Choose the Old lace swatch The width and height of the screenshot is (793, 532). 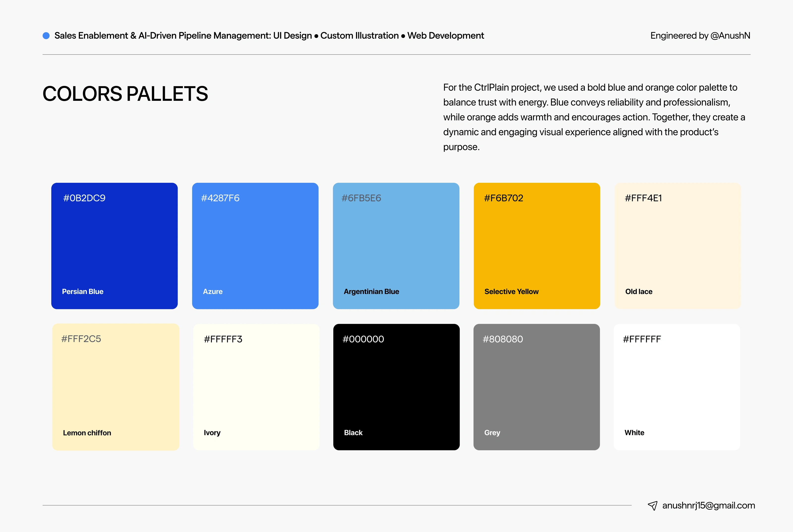point(678,246)
